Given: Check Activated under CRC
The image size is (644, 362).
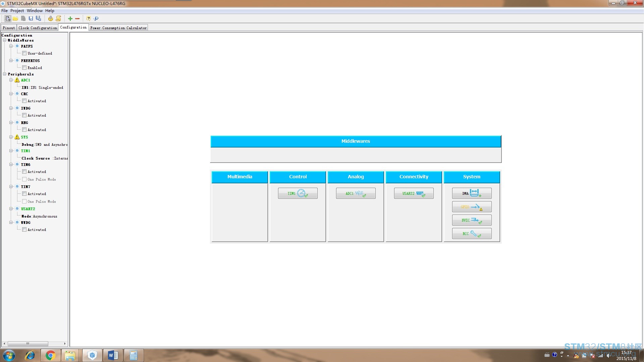Looking at the screenshot, I should pos(24,101).
